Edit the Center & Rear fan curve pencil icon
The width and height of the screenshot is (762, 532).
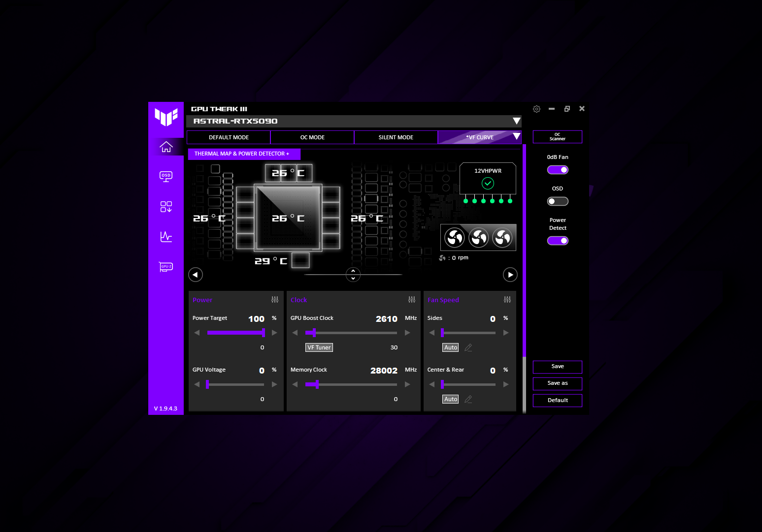pyautogui.click(x=468, y=399)
